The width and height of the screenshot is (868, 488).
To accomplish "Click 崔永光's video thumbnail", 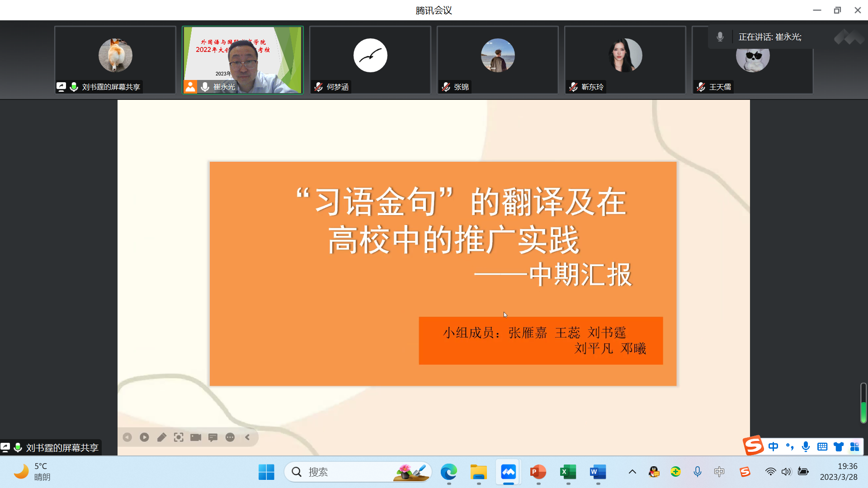I will (x=243, y=60).
